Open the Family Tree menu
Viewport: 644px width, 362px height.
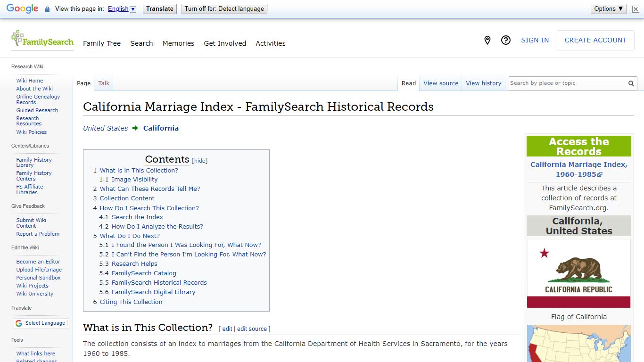(x=102, y=43)
